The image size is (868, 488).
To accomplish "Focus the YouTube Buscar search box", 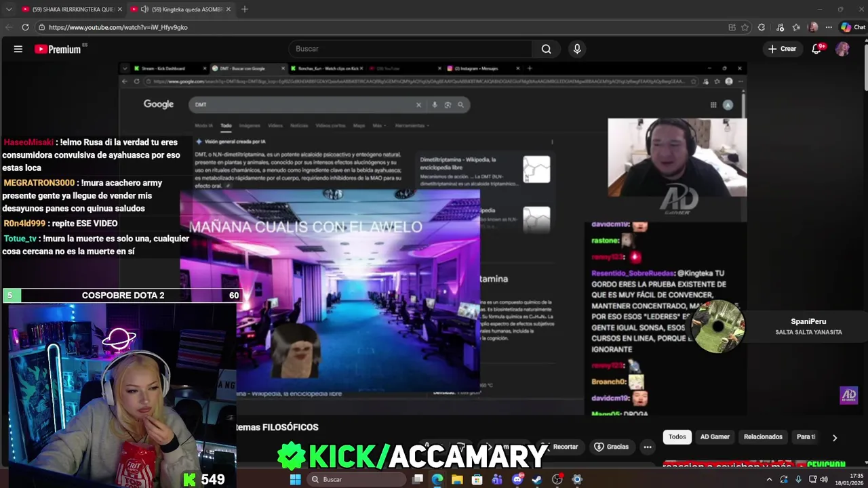I will [x=411, y=49].
